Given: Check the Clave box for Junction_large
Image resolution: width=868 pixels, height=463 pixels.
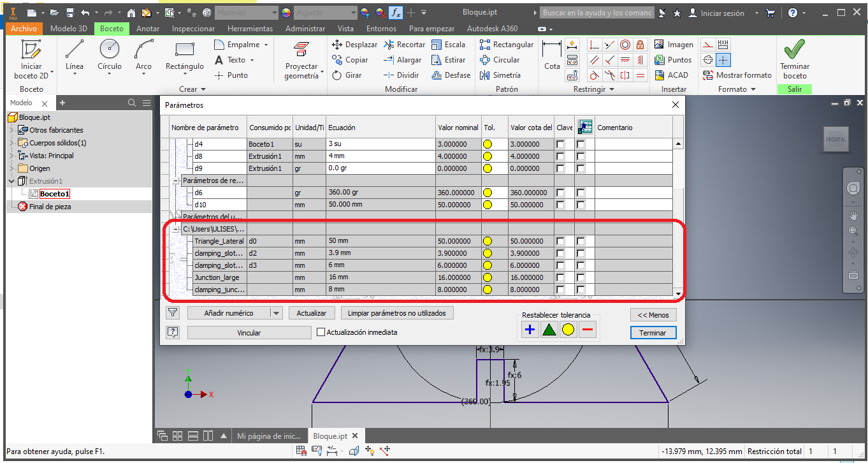Looking at the screenshot, I should (x=560, y=278).
